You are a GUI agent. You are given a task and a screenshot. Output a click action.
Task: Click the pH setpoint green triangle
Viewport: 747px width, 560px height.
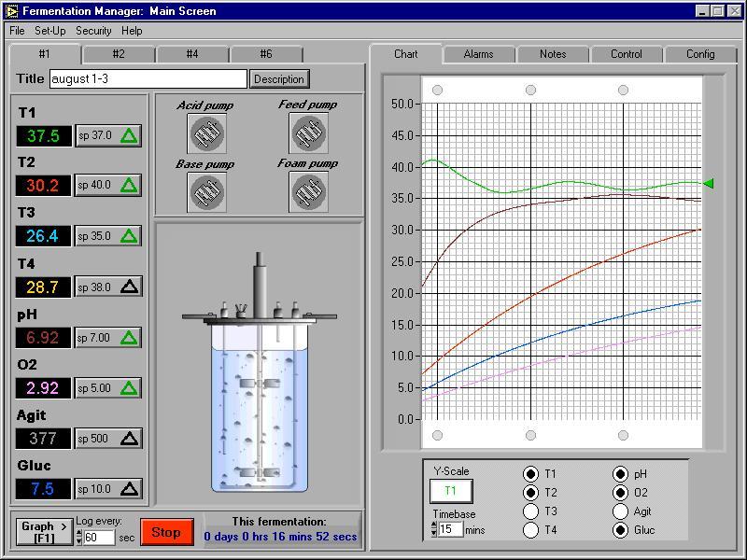coord(129,338)
